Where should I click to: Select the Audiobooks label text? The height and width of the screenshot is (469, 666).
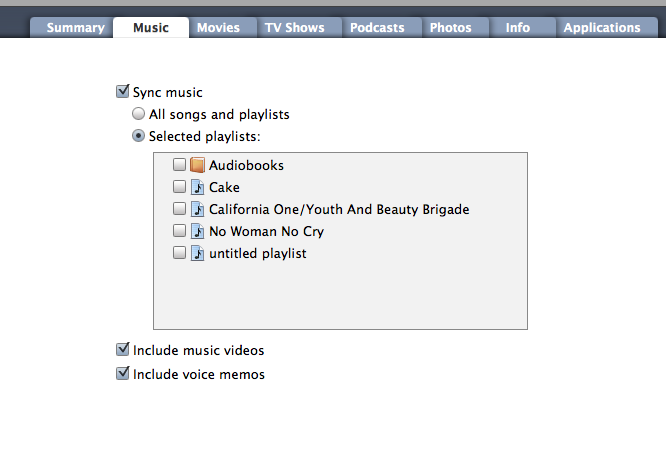(x=246, y=165)
